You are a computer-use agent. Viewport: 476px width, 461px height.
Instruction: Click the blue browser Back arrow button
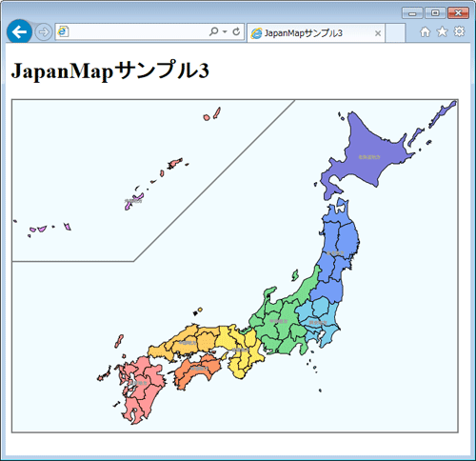pyautogui.click(x=19, y=31)
